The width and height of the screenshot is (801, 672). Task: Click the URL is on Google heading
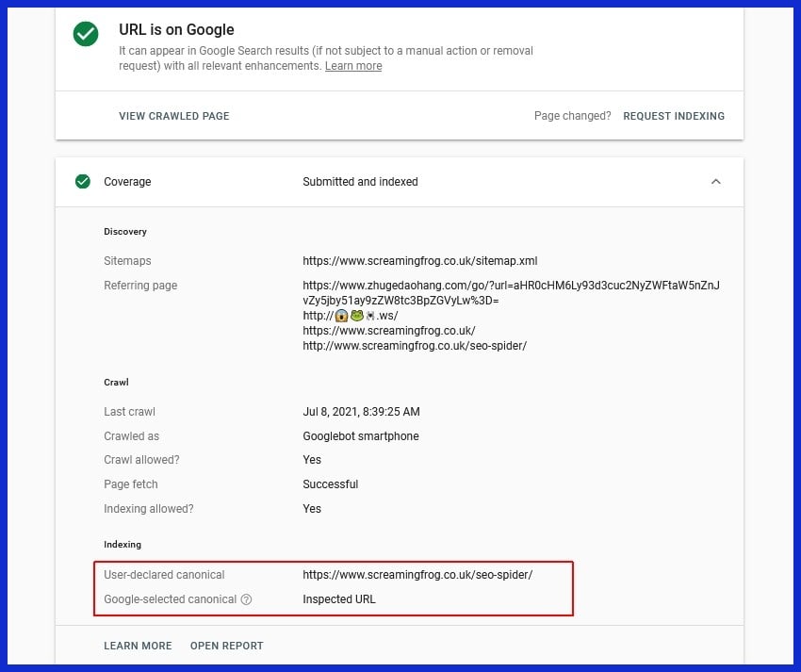pyautogui.click(x=176, y=30)
